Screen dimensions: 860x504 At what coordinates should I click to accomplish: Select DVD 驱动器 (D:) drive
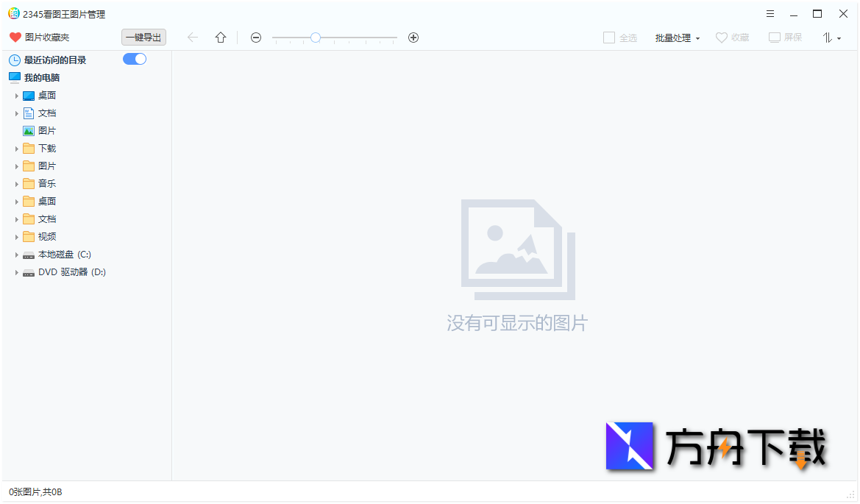pos(71,271)
